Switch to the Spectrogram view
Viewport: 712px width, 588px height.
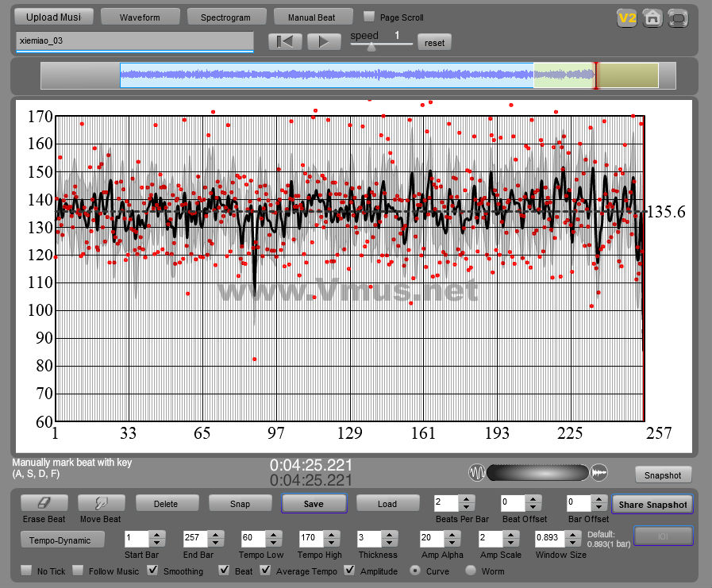coord(225,17)
